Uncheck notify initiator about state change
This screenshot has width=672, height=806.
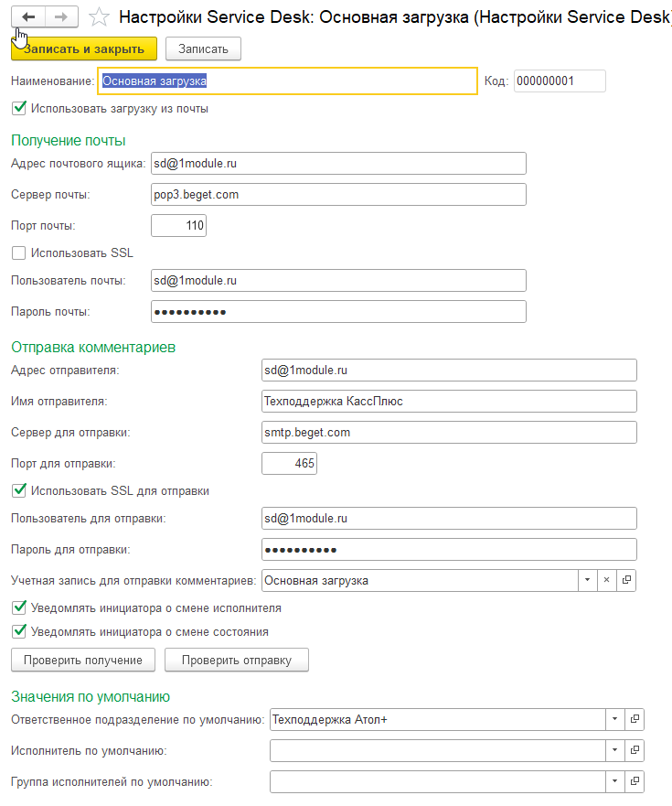(x=19, y=631)
